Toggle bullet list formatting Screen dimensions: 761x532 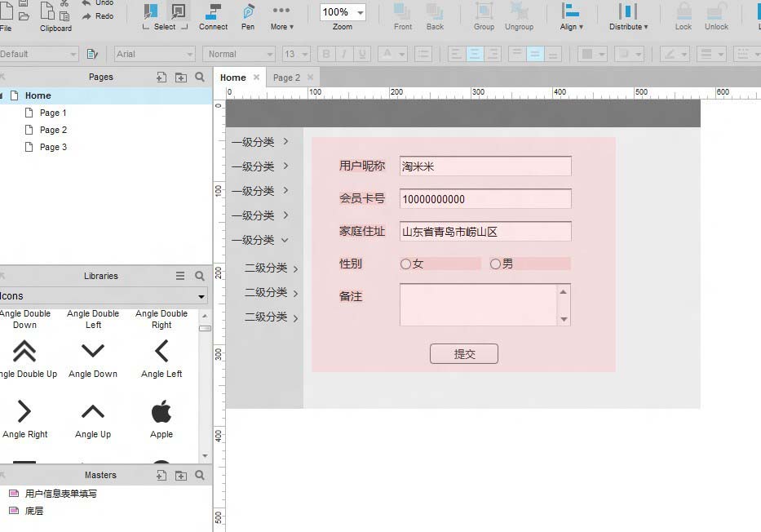coord(423,54)
